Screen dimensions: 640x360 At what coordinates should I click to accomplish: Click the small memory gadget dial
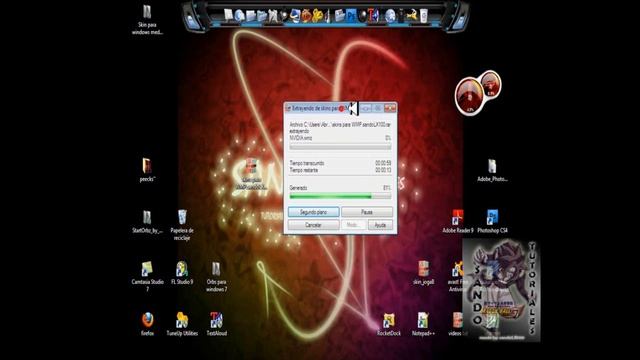pos(490,85)
